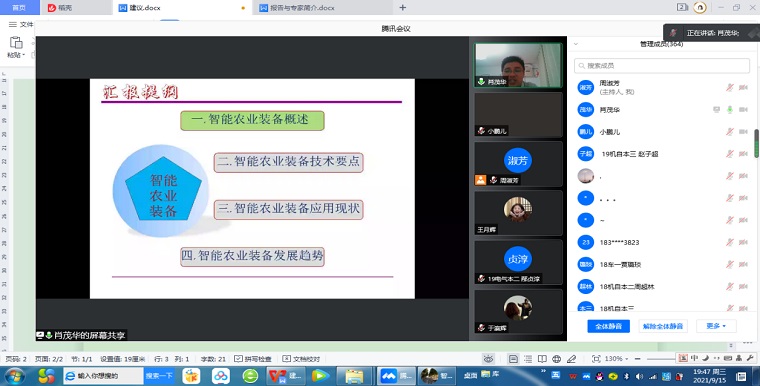Screen dimensions: 760x386
Task: Toggle 周淑芳 host microphone in member list
Action: point(729,88)
